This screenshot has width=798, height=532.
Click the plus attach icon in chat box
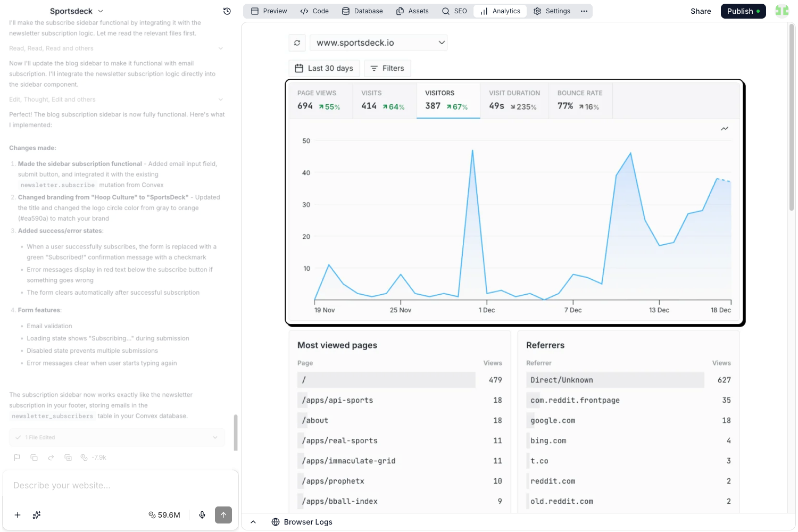(x=18, y=515)
